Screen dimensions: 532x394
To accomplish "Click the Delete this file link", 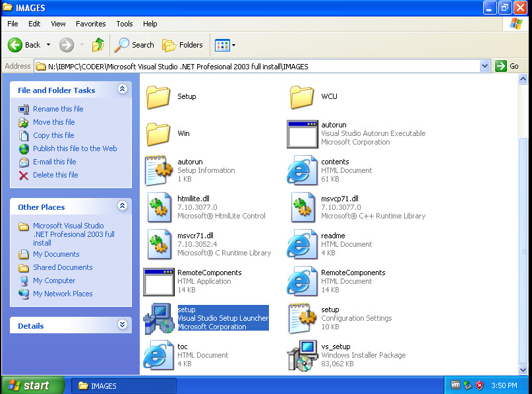I will [55, 175].
